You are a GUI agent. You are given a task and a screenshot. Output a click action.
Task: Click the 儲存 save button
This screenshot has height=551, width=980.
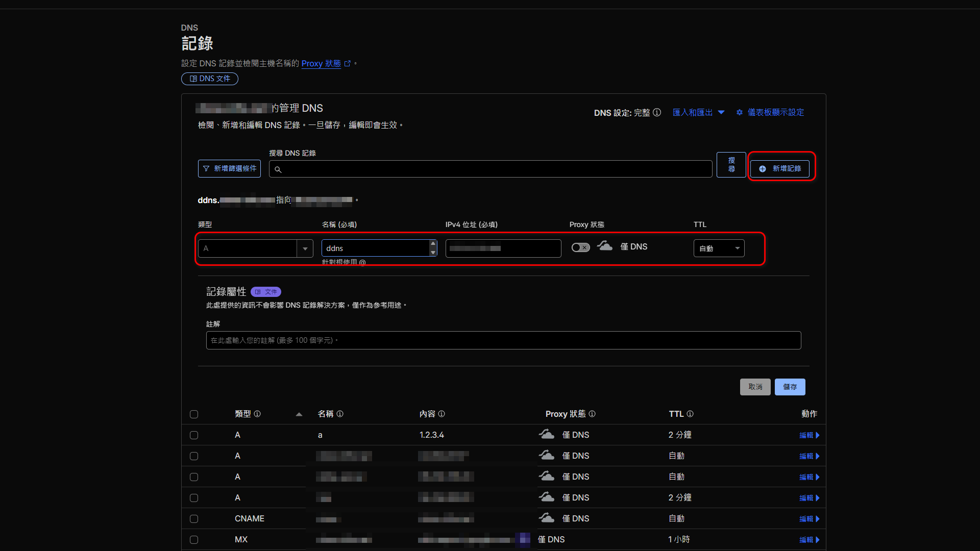coord(790,387)
